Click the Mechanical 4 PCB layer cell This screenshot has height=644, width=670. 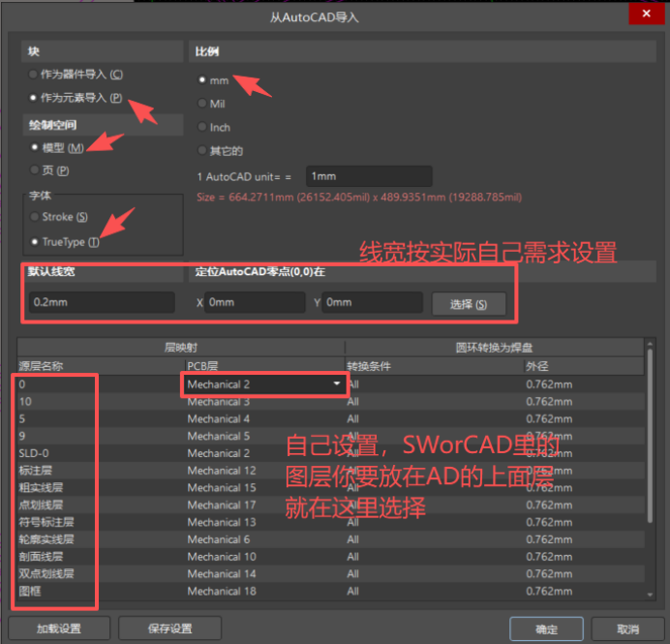point(219,418)
